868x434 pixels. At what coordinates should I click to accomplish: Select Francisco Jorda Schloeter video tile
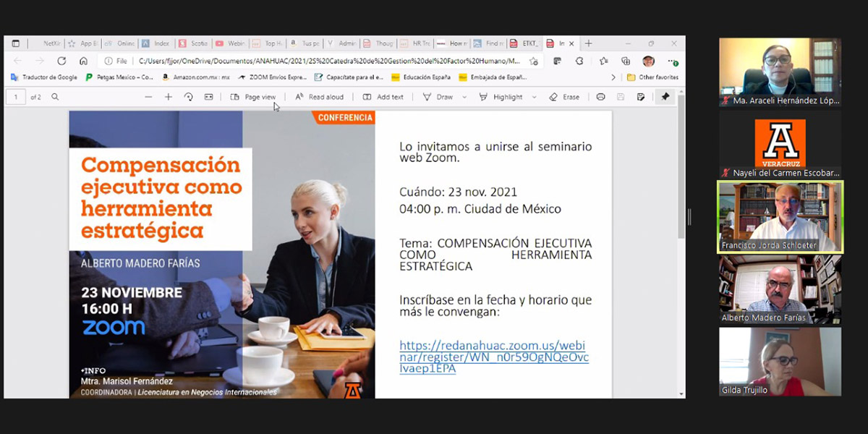(780, 217)
